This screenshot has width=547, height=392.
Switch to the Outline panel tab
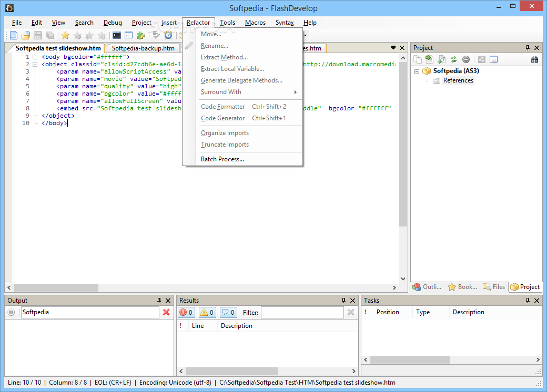click(427, 287)
